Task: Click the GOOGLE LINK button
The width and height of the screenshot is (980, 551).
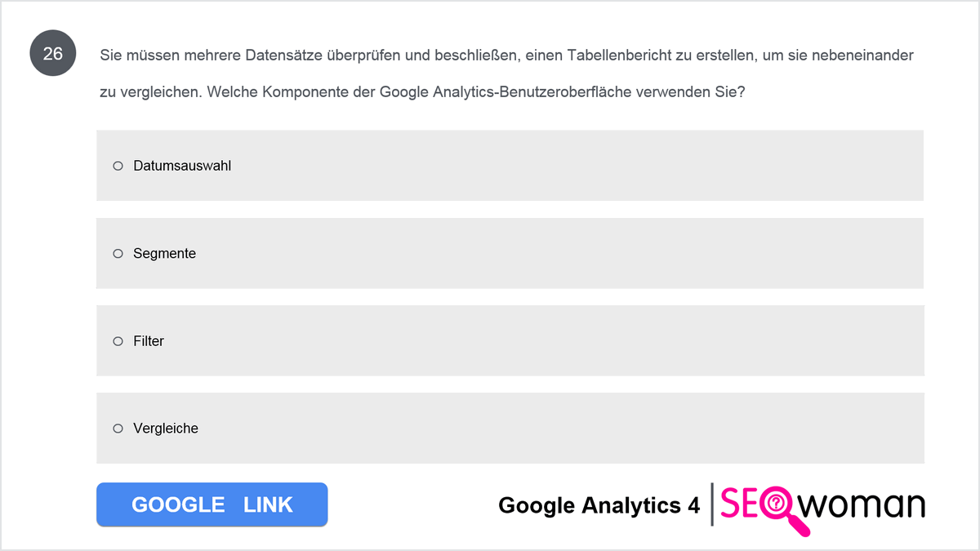Action: tap(212, 504)
